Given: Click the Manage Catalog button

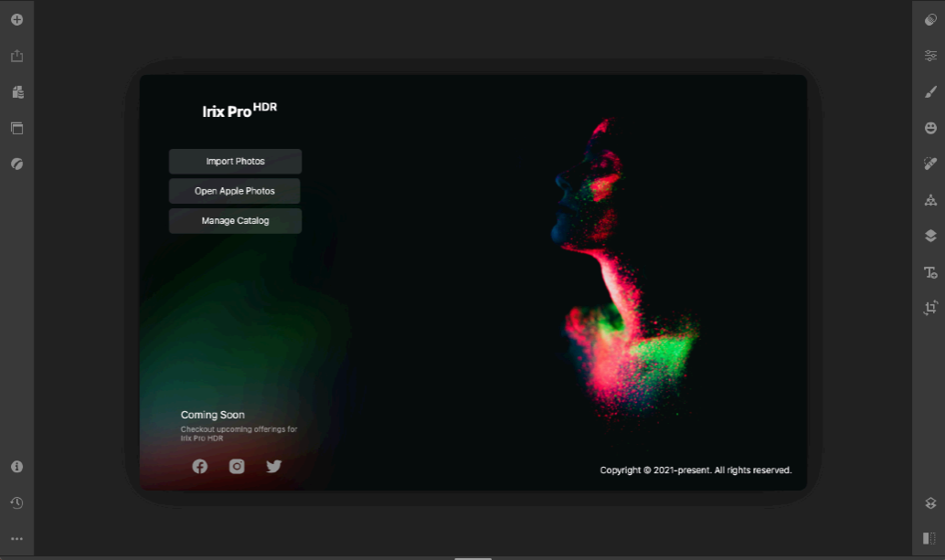Looking at the screenshot, I should click(x=235, y=221).
